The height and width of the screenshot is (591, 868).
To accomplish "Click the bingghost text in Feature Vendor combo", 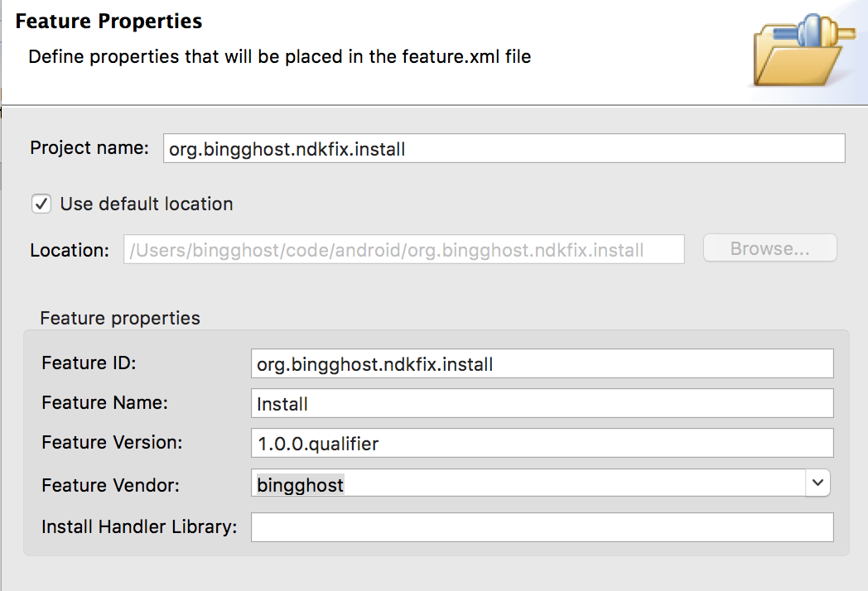I will 300,485.
